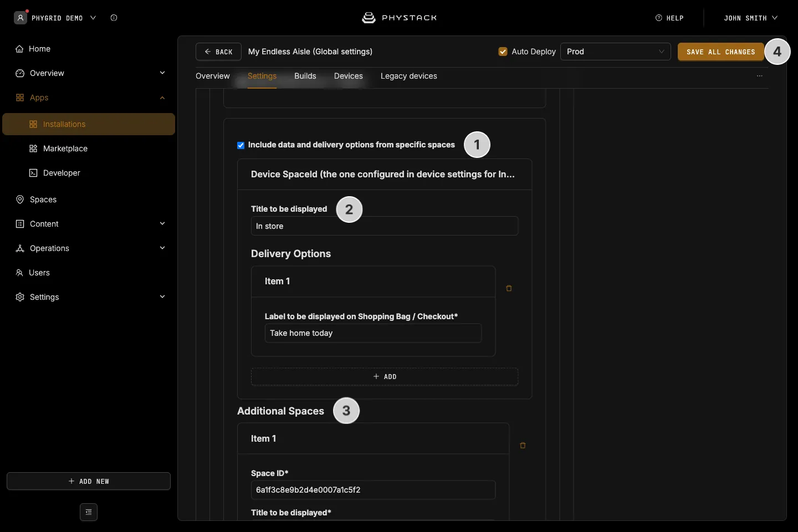Screen dimensions: 798x532
Task: Collapse the sidebar with the bottom icon
Action: click(89, 512)
